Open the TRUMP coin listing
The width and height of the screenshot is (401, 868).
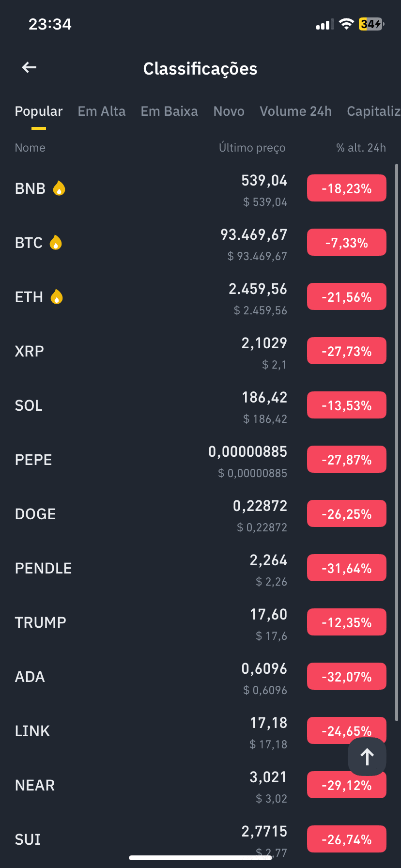[x=200, y=622]
